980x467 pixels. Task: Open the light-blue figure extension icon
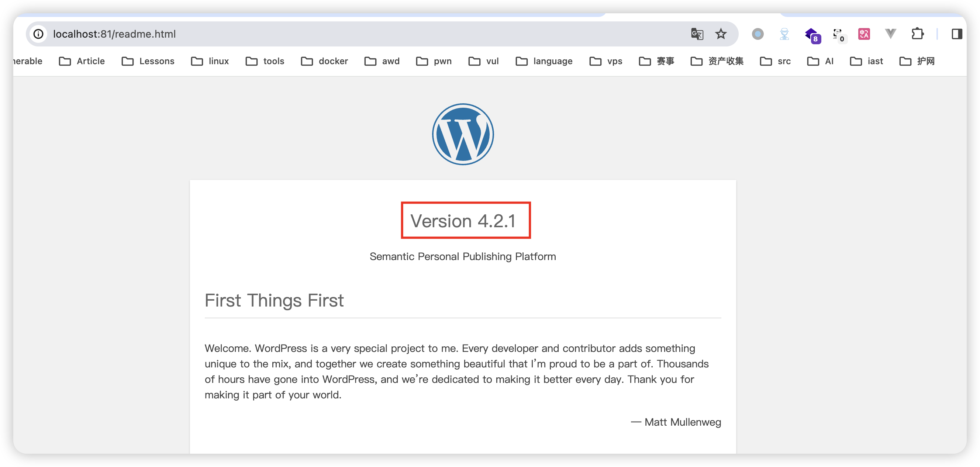point(784,34)
